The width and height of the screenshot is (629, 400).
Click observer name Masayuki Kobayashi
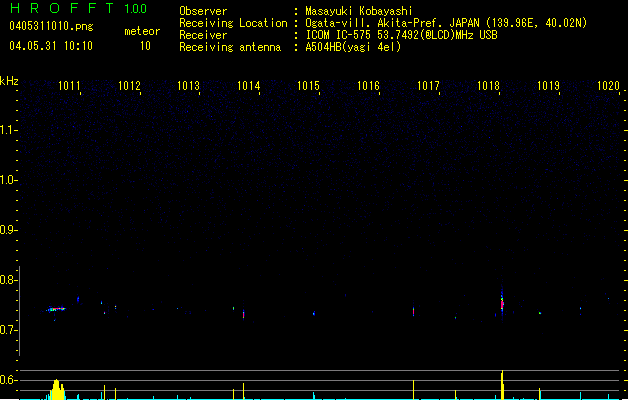(x=359, y=11)
